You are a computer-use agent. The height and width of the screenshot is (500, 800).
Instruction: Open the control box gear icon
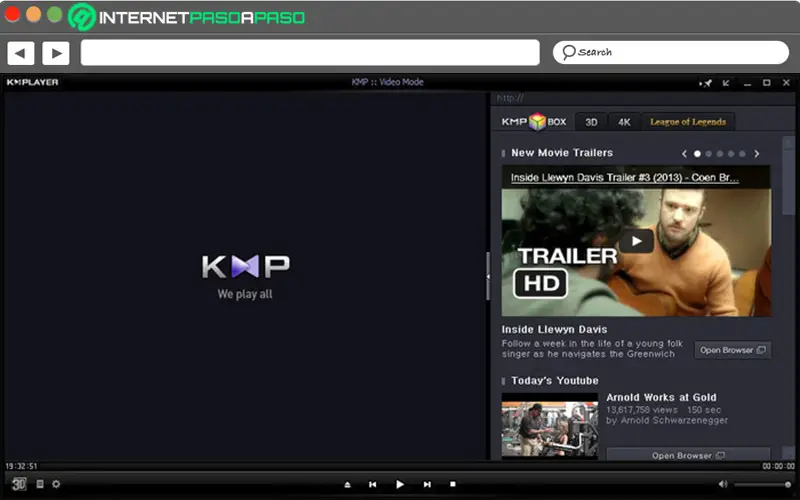[56, 484]
